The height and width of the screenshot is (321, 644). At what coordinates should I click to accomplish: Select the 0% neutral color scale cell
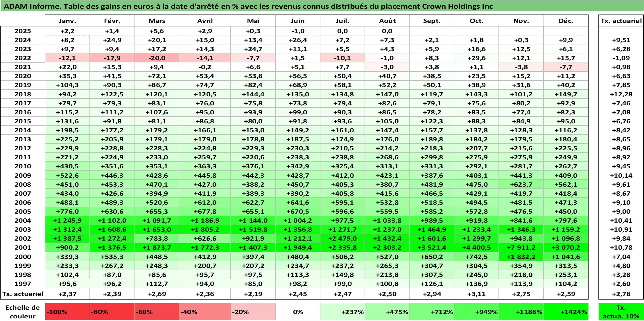coord(298,312)
